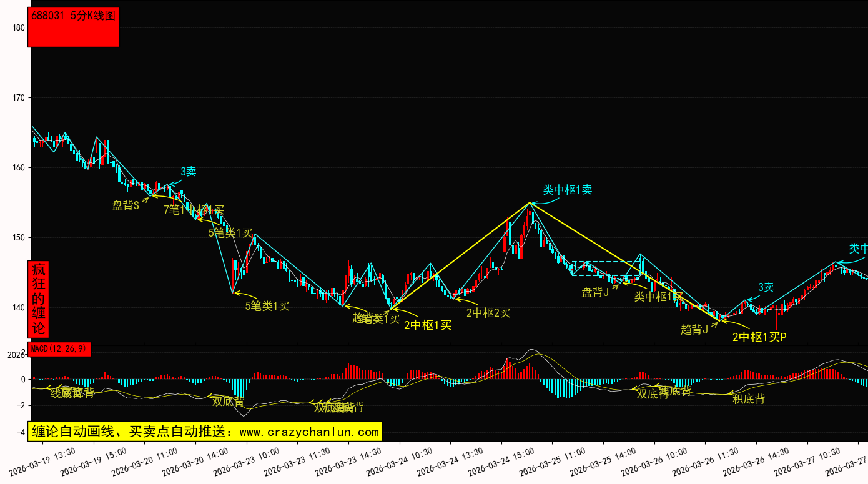The image size is (868, 484).
Task: Click the 688031 5分K线图 title box
Action: click(73, 27)
